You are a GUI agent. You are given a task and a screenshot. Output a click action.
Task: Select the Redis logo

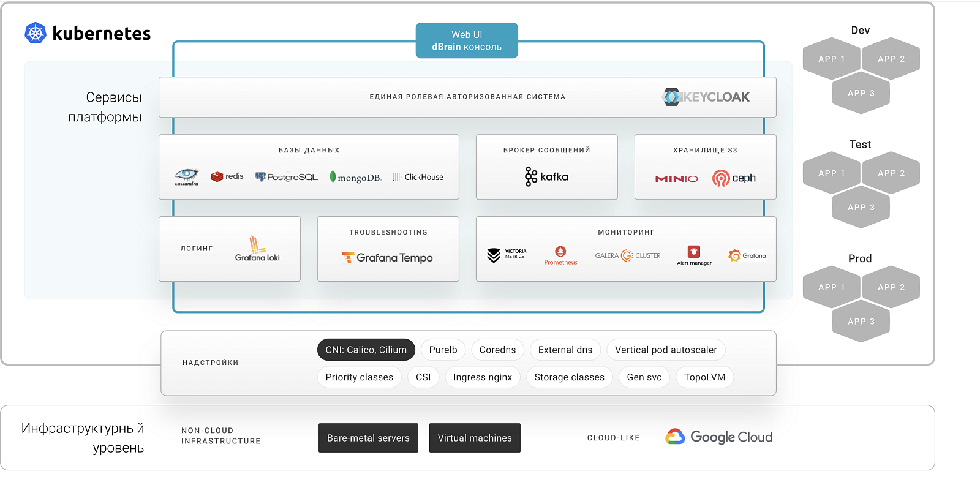[227, 176]
